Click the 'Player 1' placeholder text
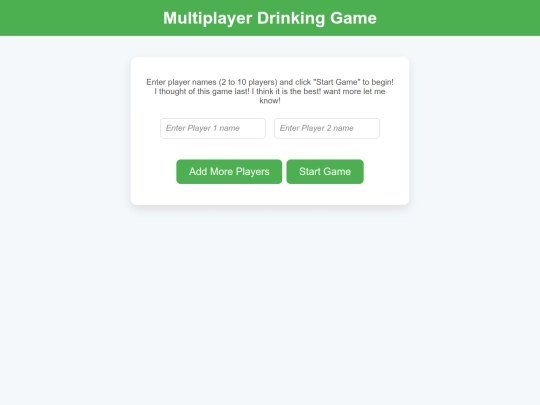Screen dimensions: 540x405 [202, 128]
